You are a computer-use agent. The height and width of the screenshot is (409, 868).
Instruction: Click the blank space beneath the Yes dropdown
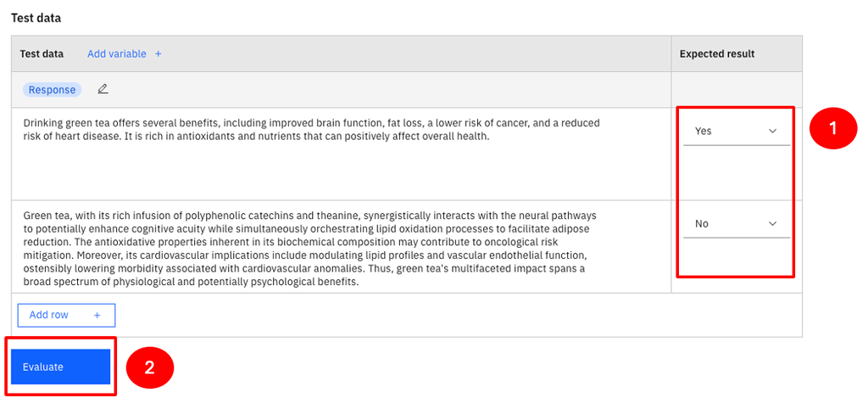pos(736,174)
